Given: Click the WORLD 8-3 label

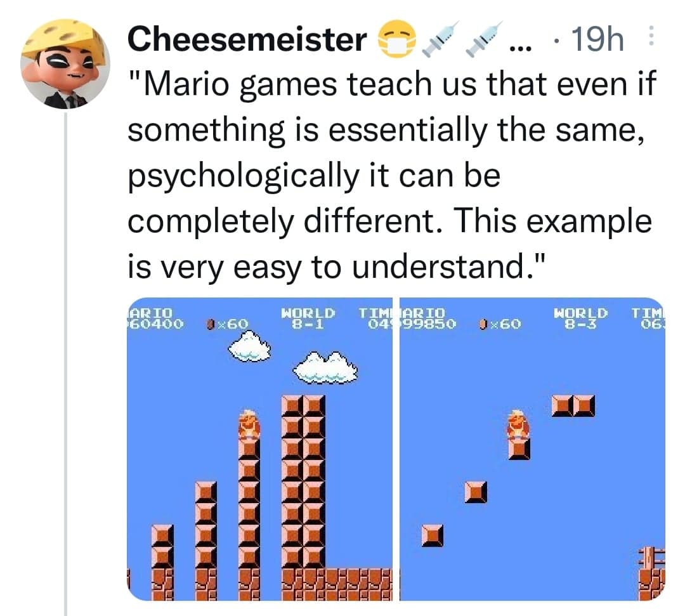Looking at the screenshot, I should 580,318.
